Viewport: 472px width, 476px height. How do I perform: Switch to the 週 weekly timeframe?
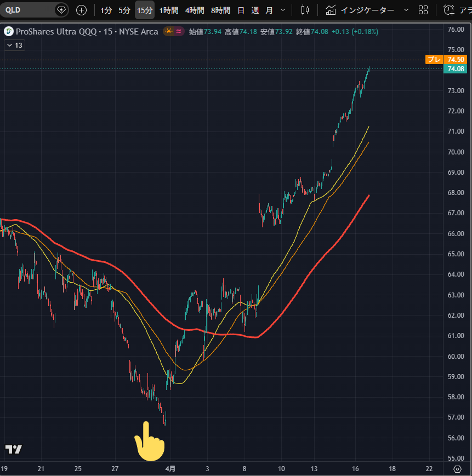[x=255, y=10]
